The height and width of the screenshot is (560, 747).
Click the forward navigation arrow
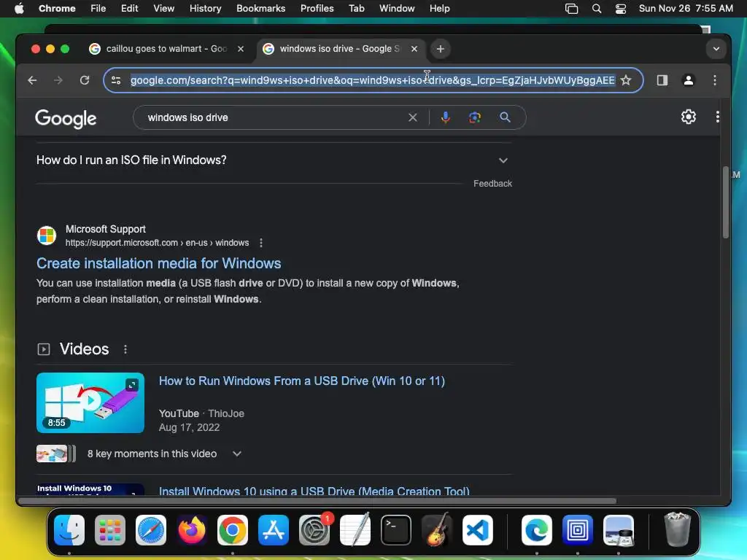point(58,80)
